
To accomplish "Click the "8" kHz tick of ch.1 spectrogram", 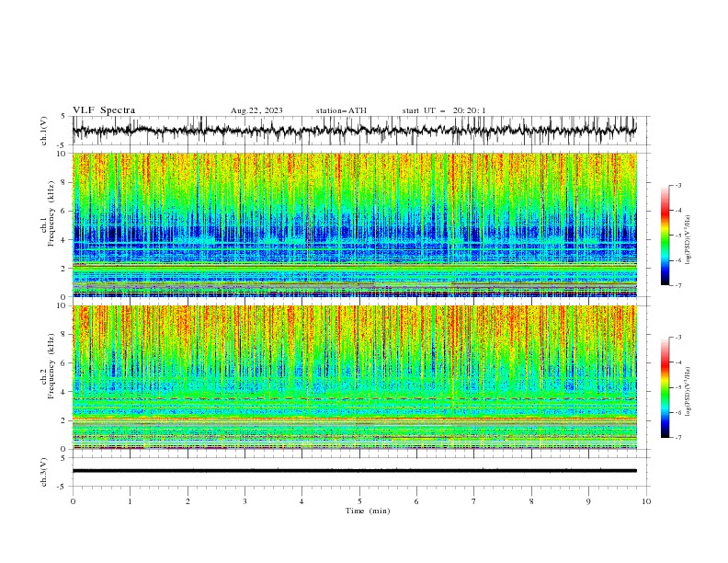I will 64,182.
